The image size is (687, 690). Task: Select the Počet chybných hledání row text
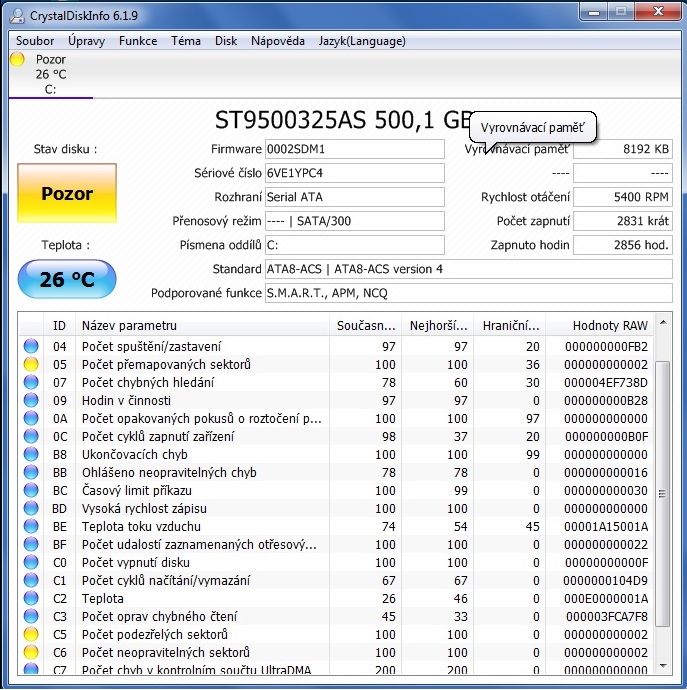point(148,382)
